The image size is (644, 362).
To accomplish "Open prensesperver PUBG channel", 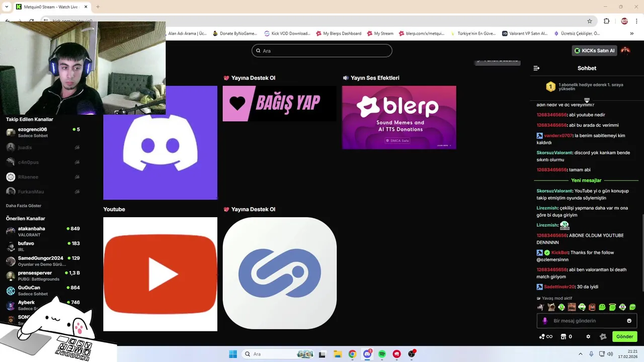I will (43, 276).
